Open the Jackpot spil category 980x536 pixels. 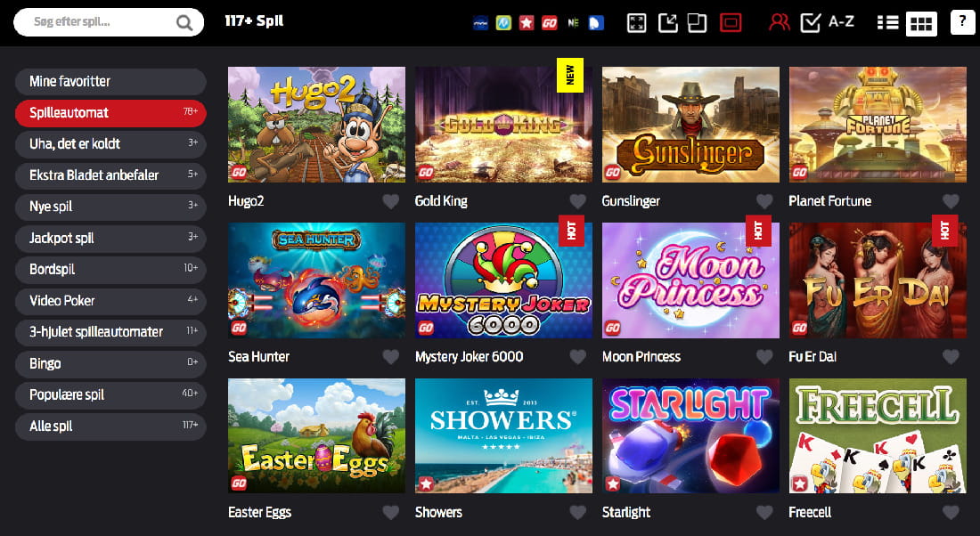(x=110, y=238)
